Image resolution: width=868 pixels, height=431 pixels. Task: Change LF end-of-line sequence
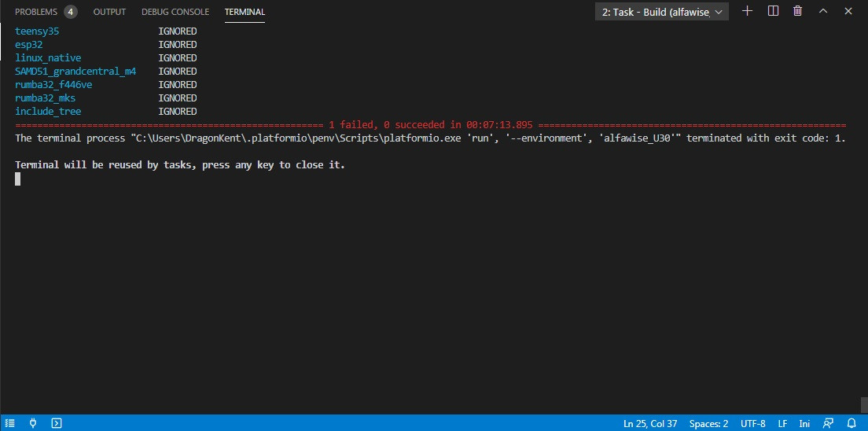pyautogui.click(x=783, y=424)
